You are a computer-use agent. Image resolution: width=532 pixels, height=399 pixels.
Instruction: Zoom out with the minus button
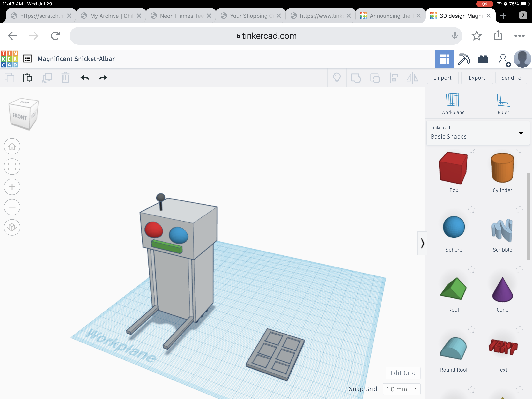point(12,207)
